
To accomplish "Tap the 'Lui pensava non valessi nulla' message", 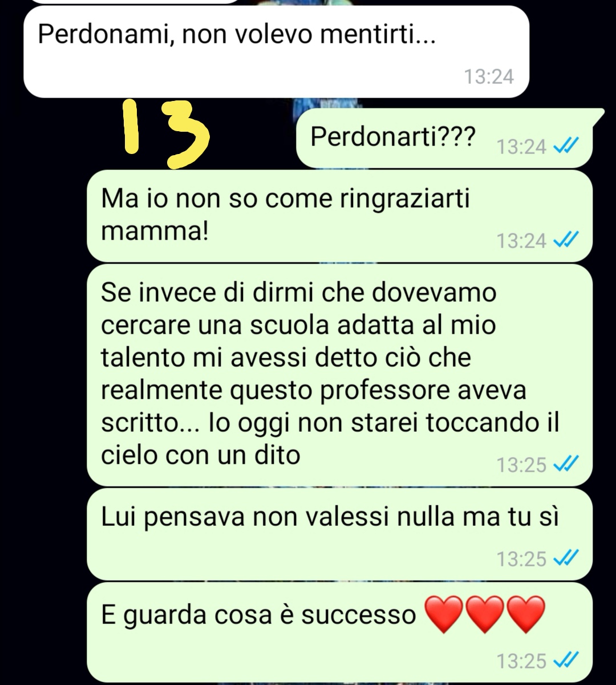I will point(340,534).
